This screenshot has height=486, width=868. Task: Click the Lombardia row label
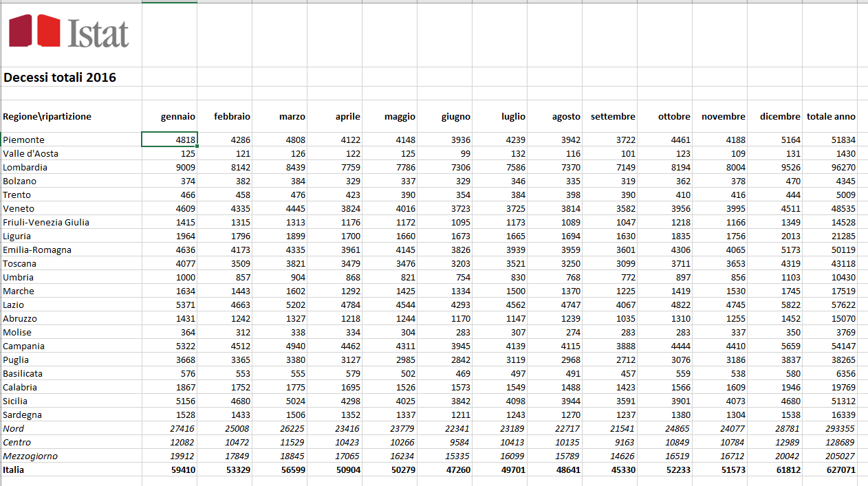(x=25, y=167)
